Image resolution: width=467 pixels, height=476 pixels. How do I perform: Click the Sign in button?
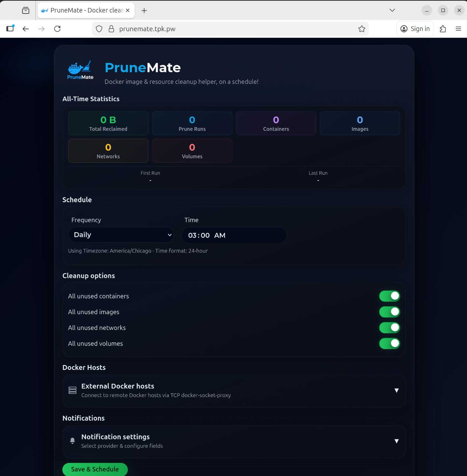(x=415, y=29)
